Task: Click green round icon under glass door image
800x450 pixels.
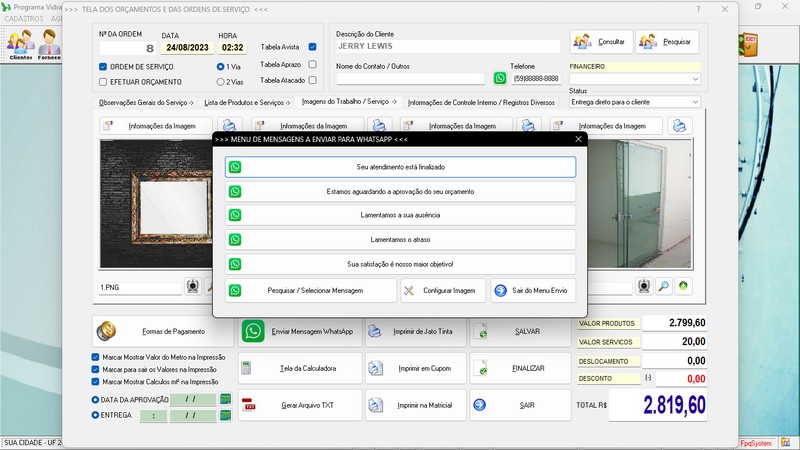Action: pyautogui.click(x=683, y=286)
